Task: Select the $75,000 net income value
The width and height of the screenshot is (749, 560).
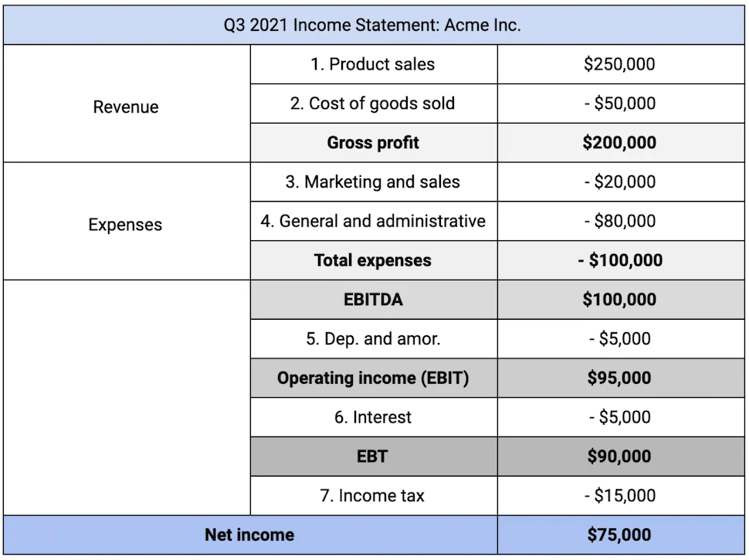Action: tap(619, 535)
